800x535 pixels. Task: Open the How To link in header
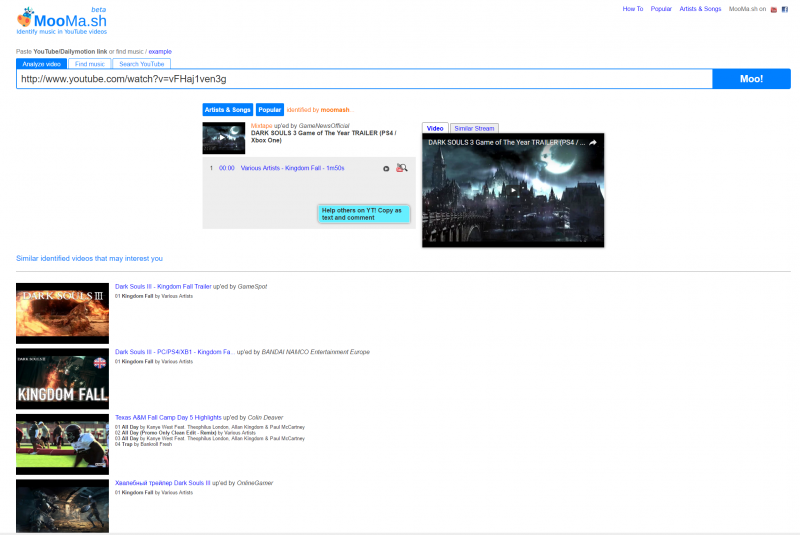[633, 9]
